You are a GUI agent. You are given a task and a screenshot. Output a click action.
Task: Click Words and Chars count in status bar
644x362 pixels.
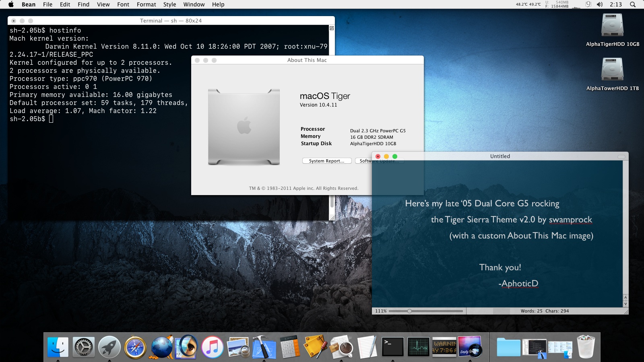tap(545, 311)
